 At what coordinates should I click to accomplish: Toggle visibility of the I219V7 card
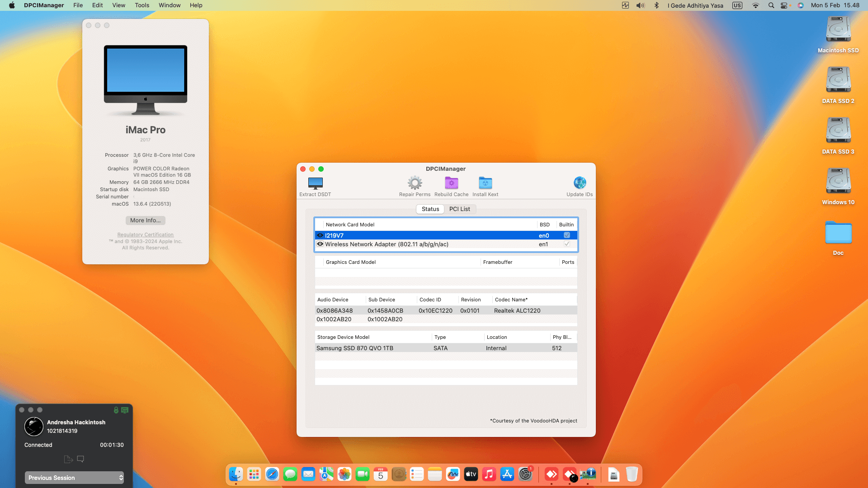[320, 235]
